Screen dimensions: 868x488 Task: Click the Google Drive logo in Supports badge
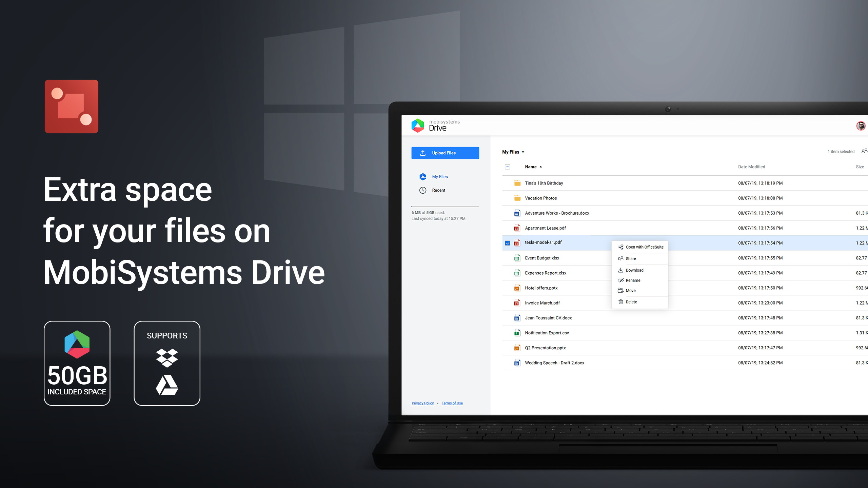point(167,385)
